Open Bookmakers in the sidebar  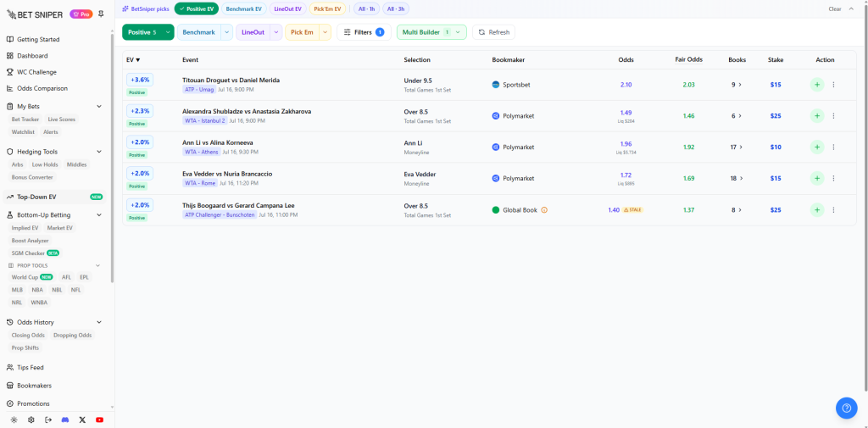coord(33,386)
